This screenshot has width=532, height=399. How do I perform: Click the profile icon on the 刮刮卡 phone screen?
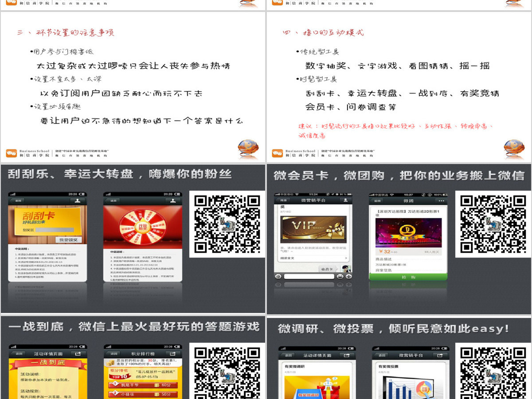(x=78, y=201)
